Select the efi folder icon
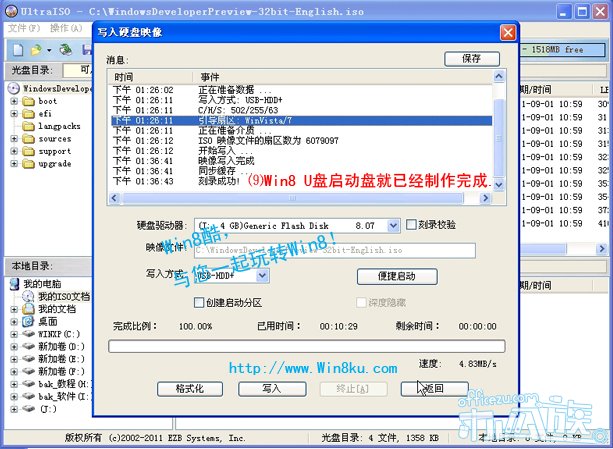 point(28,114)
